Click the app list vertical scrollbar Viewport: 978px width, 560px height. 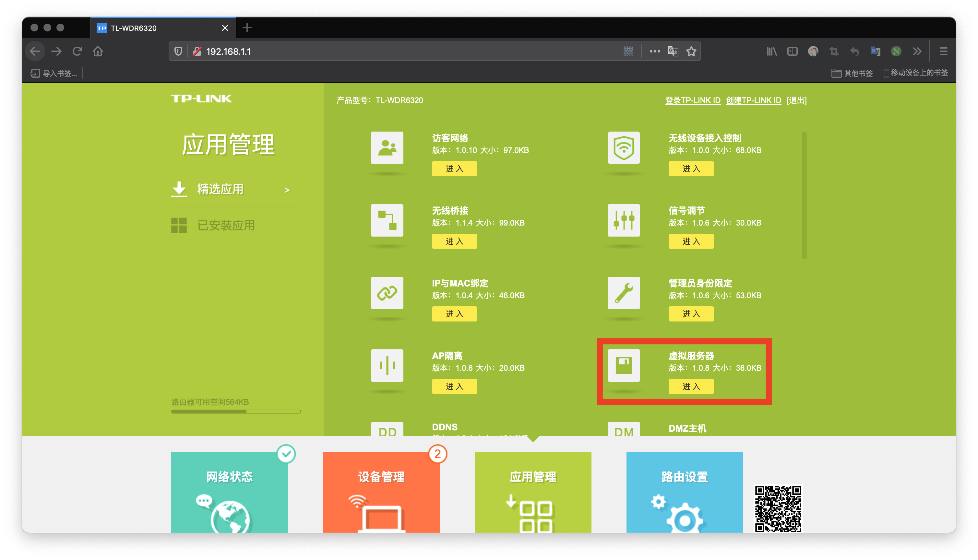click(804, 195)
